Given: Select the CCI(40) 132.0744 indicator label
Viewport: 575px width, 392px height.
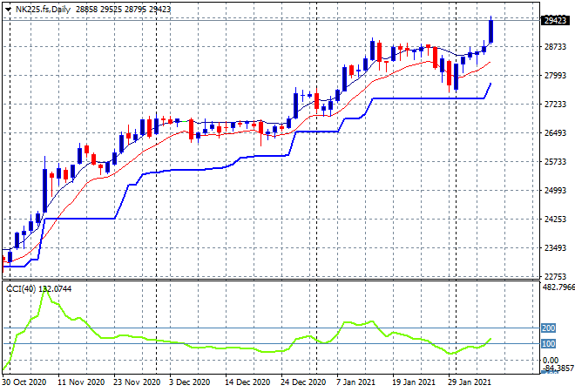Looking at the screenshot, I should click(x=39, y=289).
